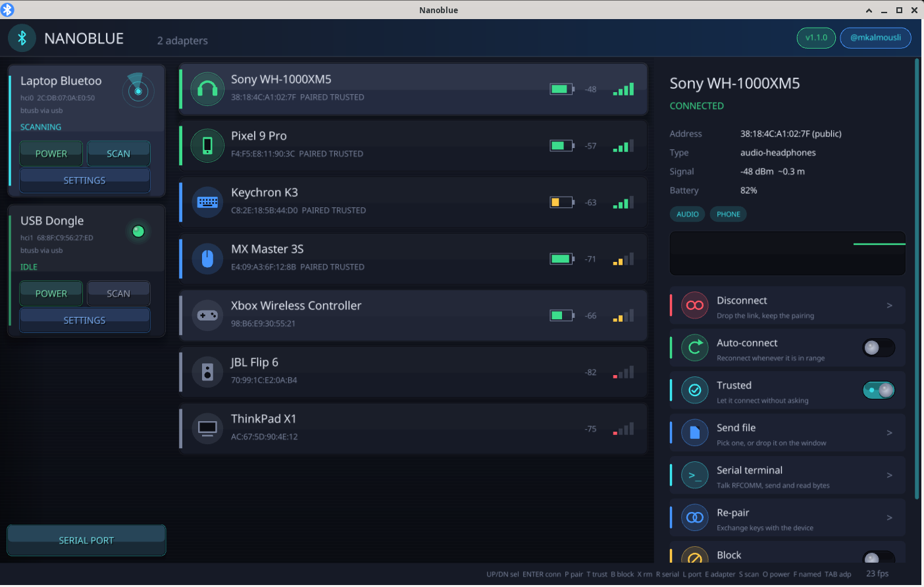Toggle POWER on USB Dongle adapter
The image size is (924, 587).
(x=51, y=293)
